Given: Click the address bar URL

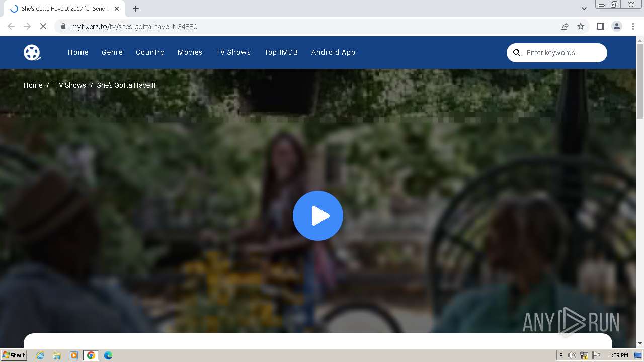Looking at the screenshot, I should [134, 26].
